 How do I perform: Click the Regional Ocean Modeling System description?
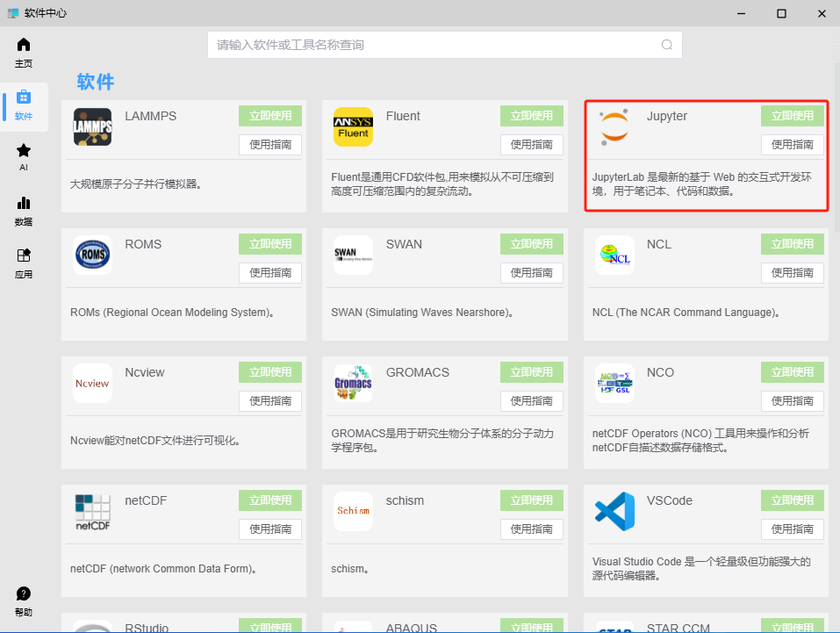coord(172,312)
